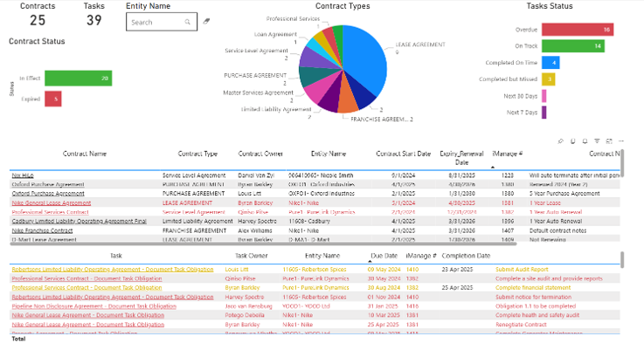This screenshot has height=343, width=644.
Task: Open the Nike Franchise Contract link
Action: [42, 230]
